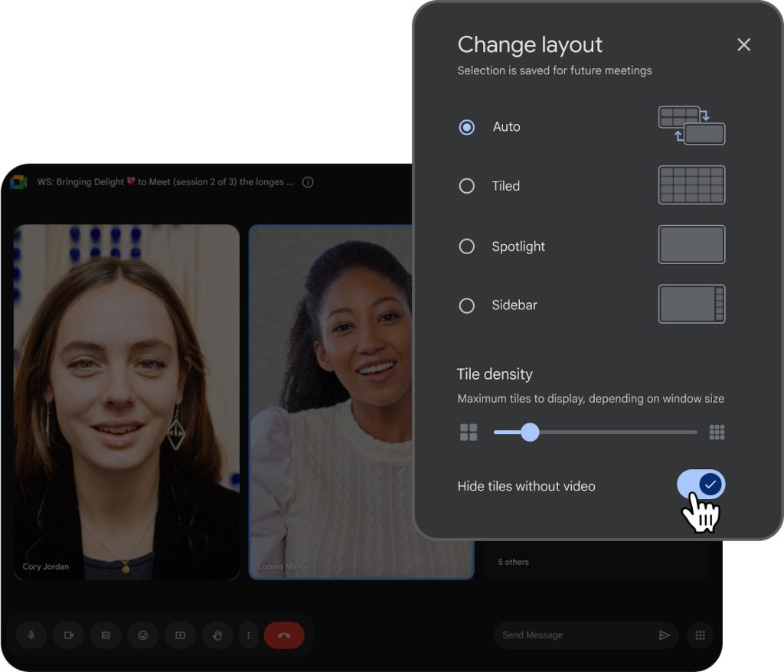Disable Hide tiles without video
This screenshot has width=784, height=672.
pos(701,485)
